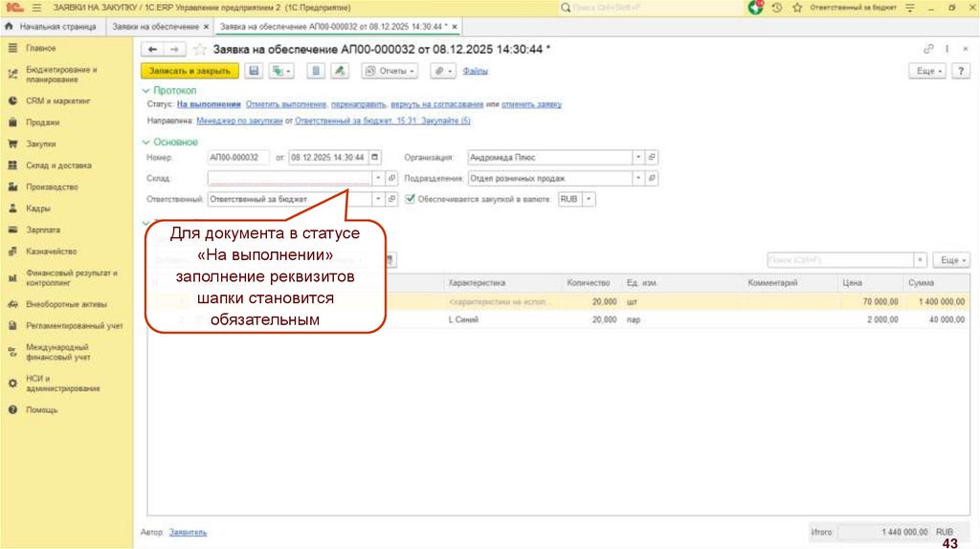Image resolution: width=980 pixels, height=549 pixels.
Task: Open the Закупки section
Action: coord(40,143)
